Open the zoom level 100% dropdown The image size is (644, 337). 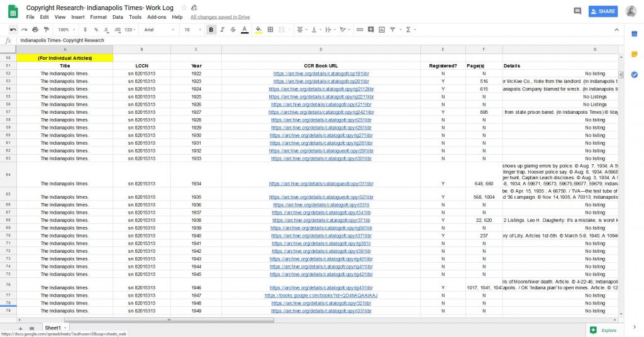coord(66,30)
